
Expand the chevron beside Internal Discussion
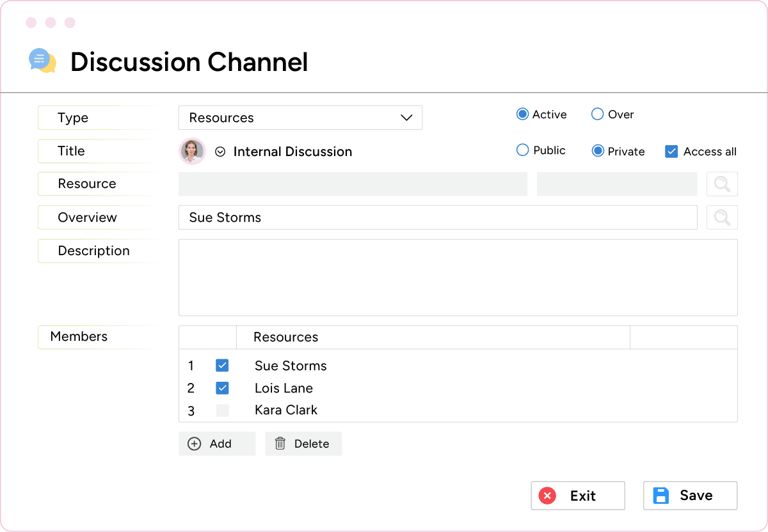click(x=220, y=152)
